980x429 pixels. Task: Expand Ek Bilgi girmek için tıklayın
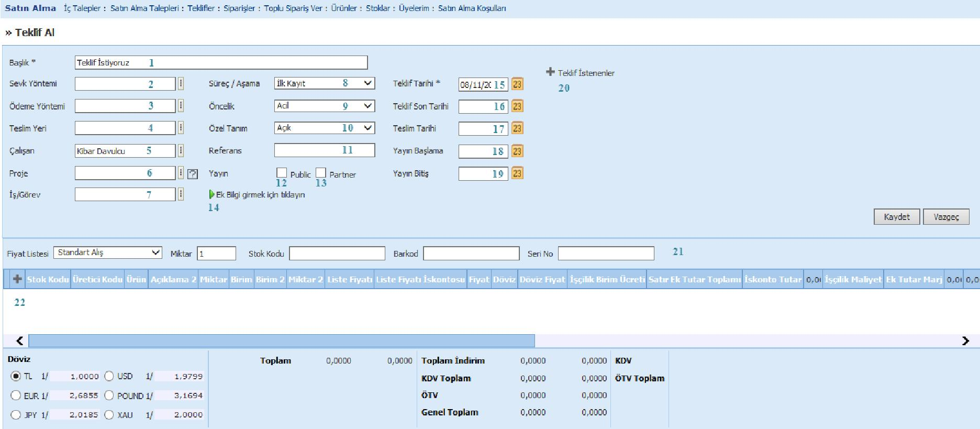click(257, 194)
